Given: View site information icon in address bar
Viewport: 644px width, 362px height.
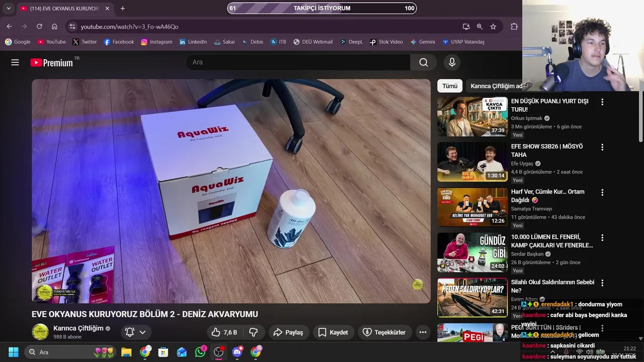Looking at the screenshot, I should pyautogui.click(x=72, y=27).
